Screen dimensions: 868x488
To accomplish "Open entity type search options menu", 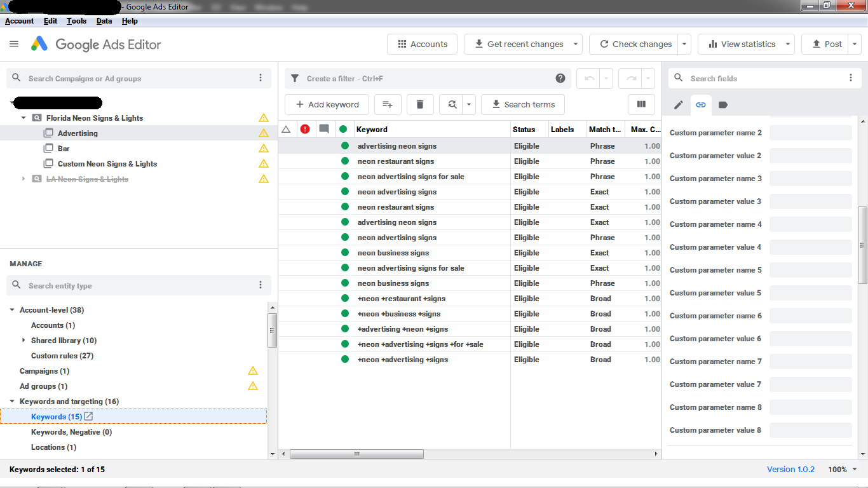I will point(261,285).
